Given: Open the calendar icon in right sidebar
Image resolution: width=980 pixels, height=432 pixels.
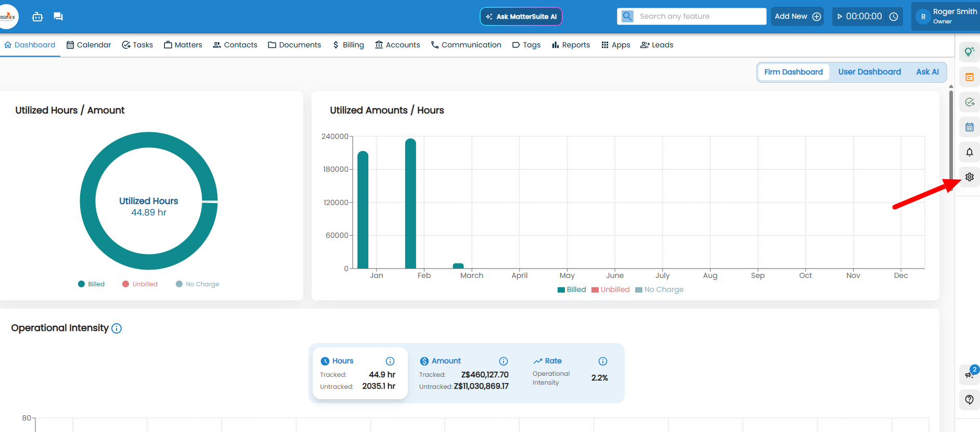Looking at the screenshot, I should 969,127.
